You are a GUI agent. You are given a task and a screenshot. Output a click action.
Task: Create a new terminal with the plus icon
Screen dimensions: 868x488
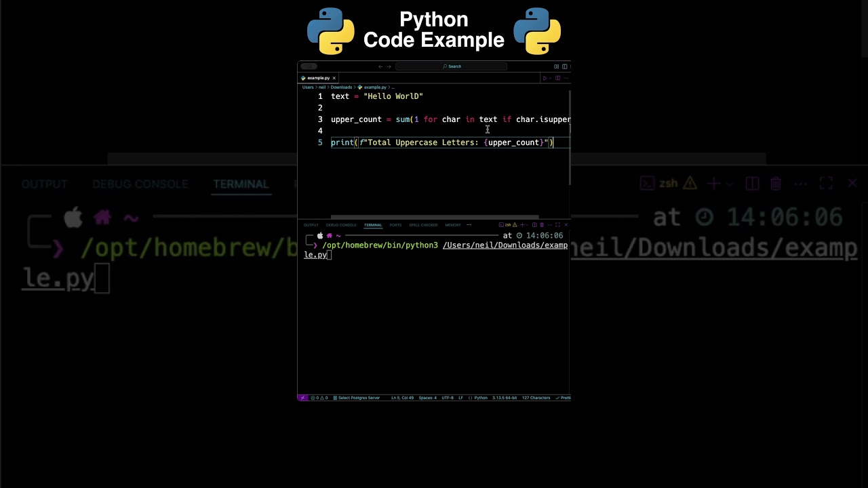coord(522,225)
